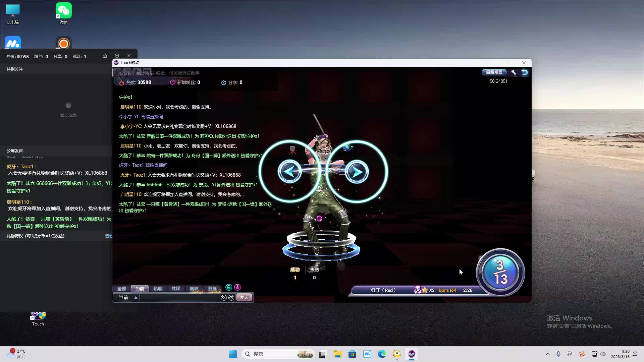The height and width of the screenshot is (362, 644).
Task: Open the clock showing 9:20 in taskbar
Action: click(620, 354)
